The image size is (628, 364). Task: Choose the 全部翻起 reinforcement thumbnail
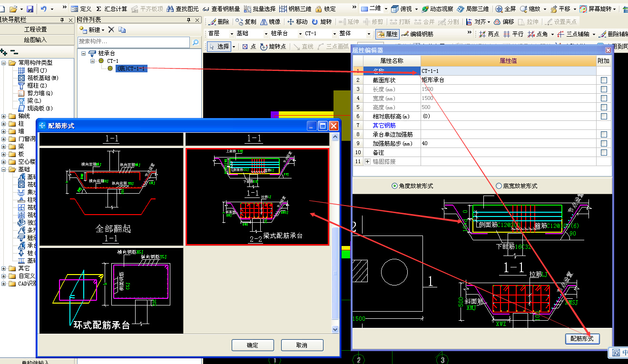click(111, 197)
